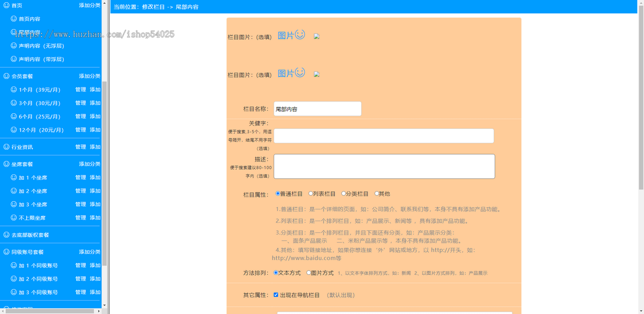The width and height of the screenshot is (644, 314).
Task: Click 管理 for 1个月(39元/月)
Action: click(80, 90)
